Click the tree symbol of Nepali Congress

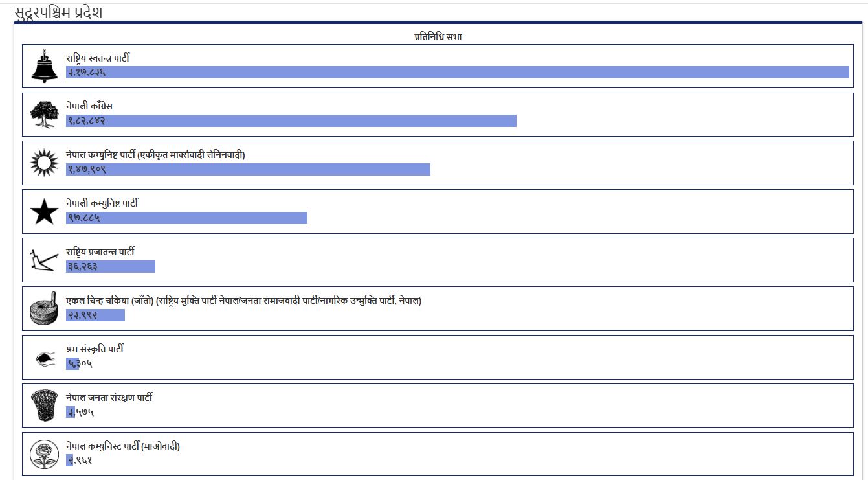44,115
